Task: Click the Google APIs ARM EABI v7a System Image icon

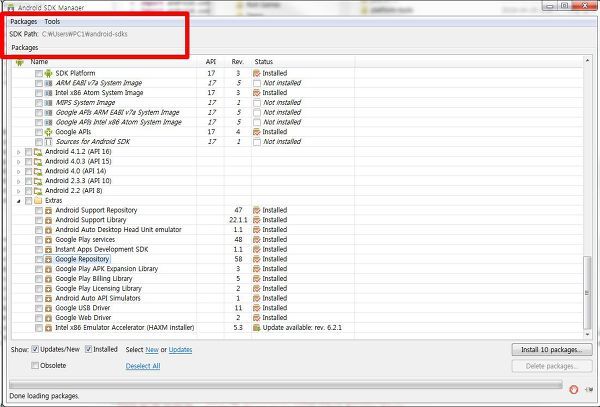Action: 48,112
